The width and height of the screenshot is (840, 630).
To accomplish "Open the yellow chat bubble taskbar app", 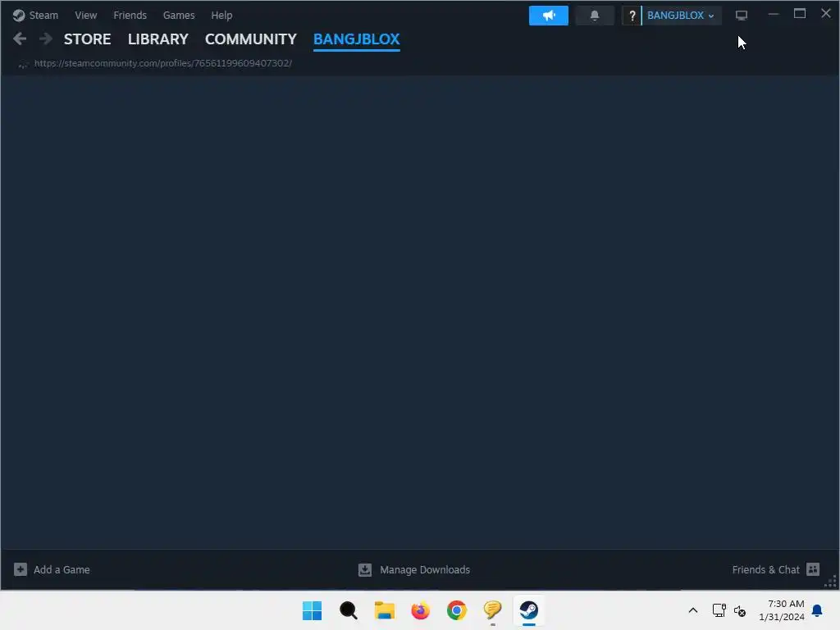I will pyautogui.click(x=492, y=610).
